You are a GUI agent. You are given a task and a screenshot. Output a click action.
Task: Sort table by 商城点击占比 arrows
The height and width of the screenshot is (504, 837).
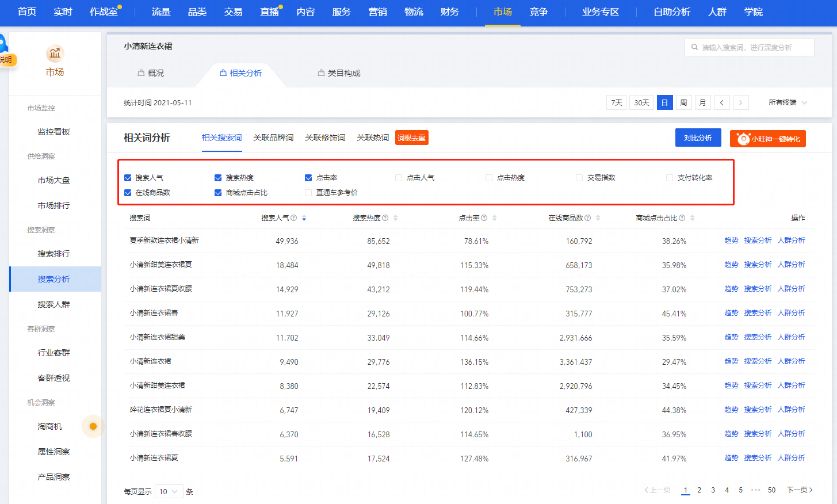click(692, 218)
